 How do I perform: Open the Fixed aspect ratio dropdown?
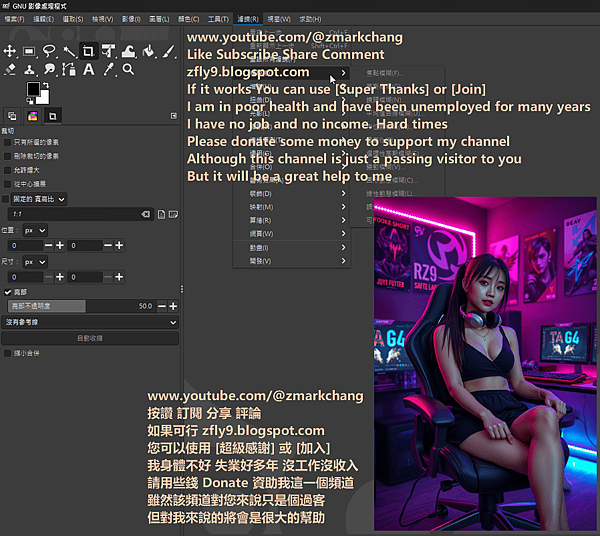click(x=39, y=199)
